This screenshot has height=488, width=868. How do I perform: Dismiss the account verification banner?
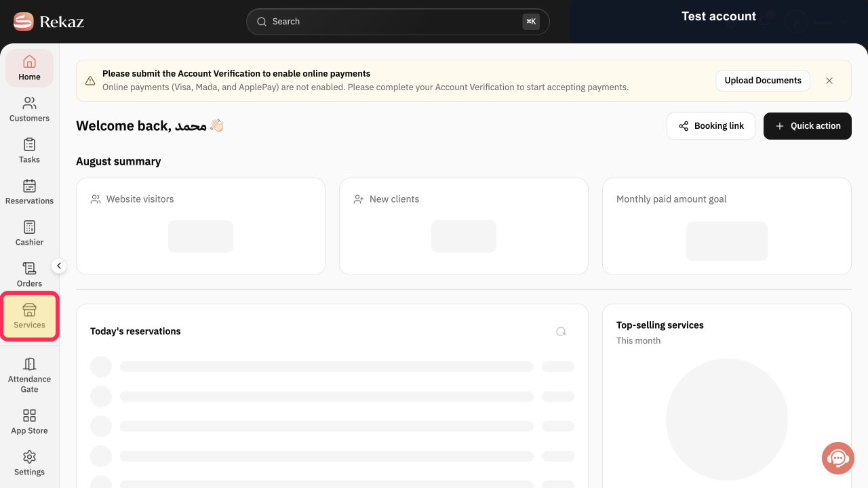tap(829, 80)
